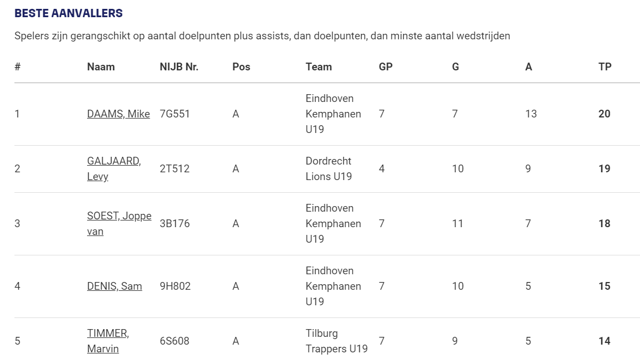Image resolution: width=640 pixels, height=364 pixels.
Task: Click the GP column header
Action: pyautogui.click(x=385, y=67)
